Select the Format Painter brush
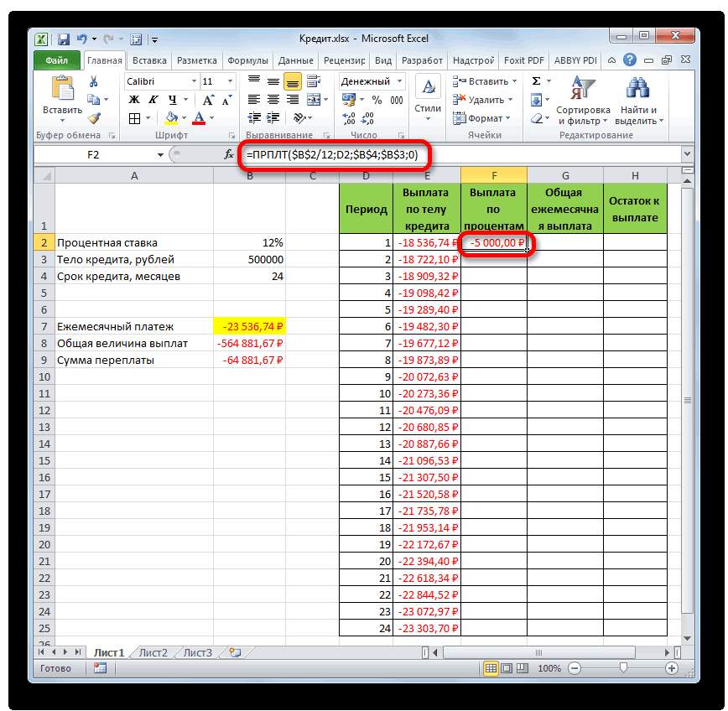The width and height of the screenshot is (728, 711). coord(94,118)
